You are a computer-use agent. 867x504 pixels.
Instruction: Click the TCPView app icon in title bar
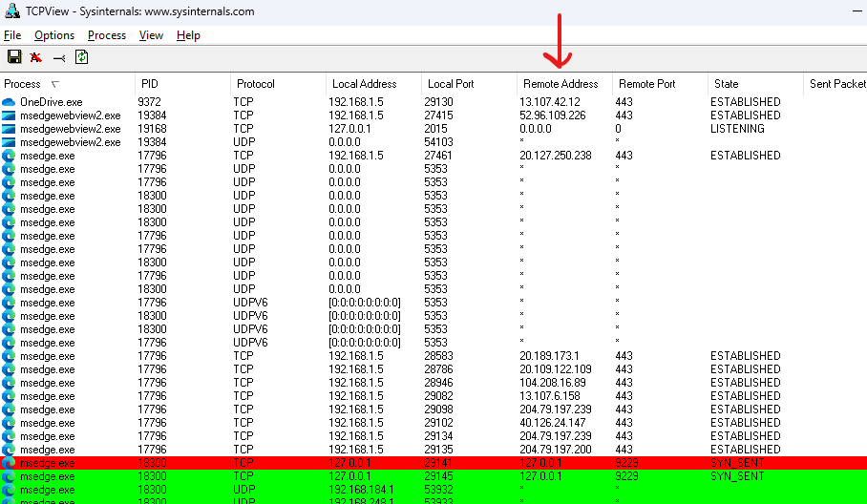point(12,10)
